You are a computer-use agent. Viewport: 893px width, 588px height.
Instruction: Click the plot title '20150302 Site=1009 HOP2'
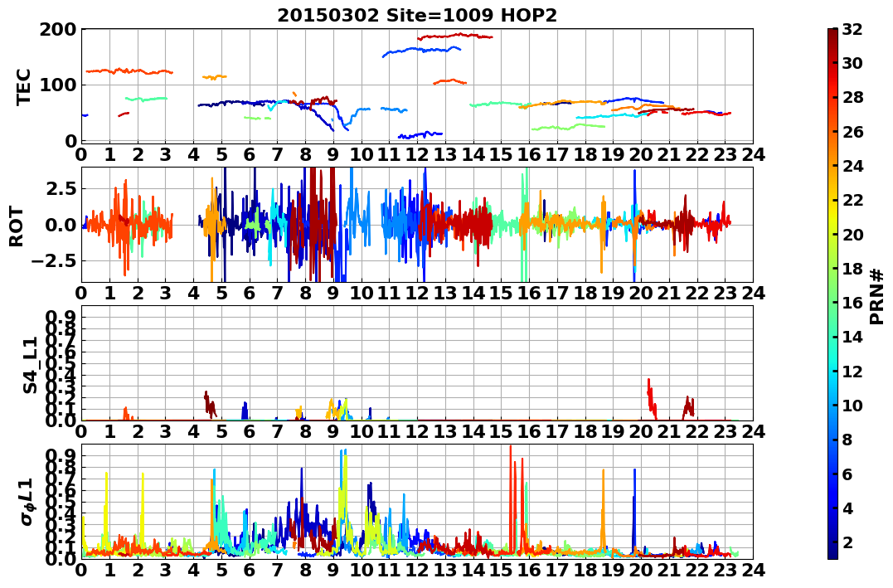[417, 15]
